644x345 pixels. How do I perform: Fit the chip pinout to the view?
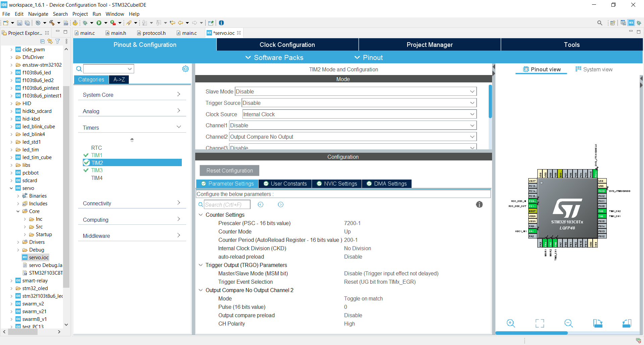click(x=540, y=323)
